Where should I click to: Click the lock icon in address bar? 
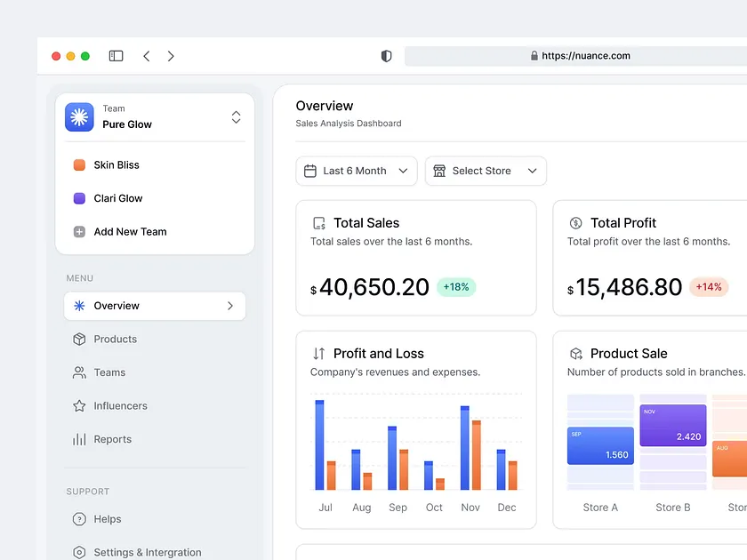point(534,56)
